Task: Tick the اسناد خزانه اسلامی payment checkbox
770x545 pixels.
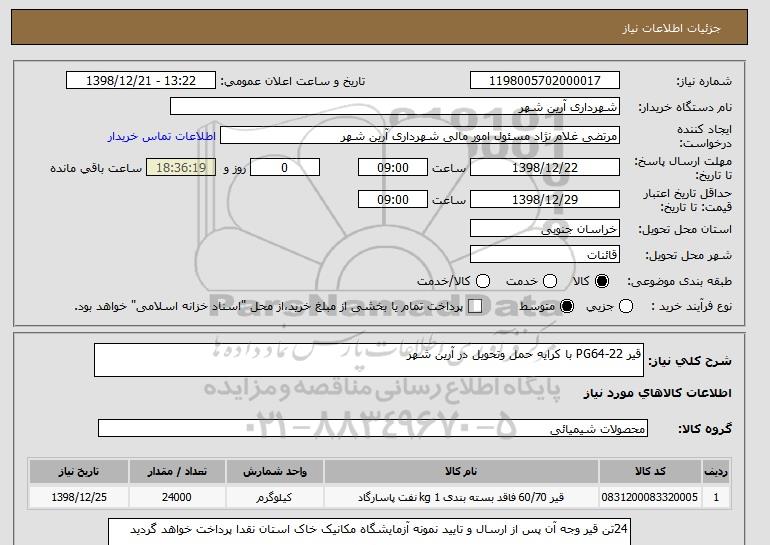Action: (475, 306)
